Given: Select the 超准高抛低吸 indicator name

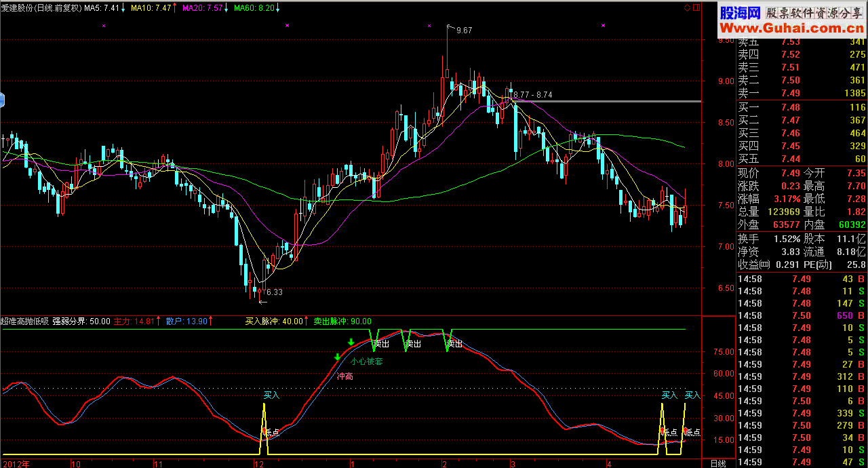Looking at the screenshot, I should 25,321.
